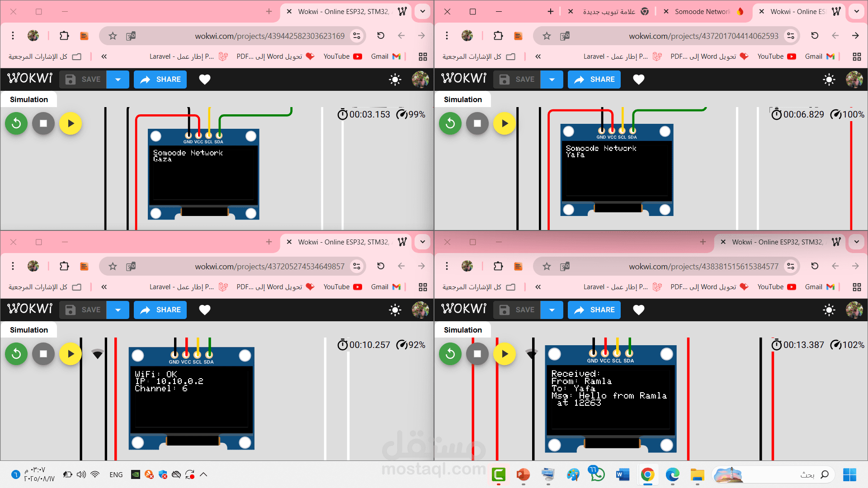868x488 pixels.
Task: Click the heart like icon in top-right Wokwi
Action: [638, 80]
